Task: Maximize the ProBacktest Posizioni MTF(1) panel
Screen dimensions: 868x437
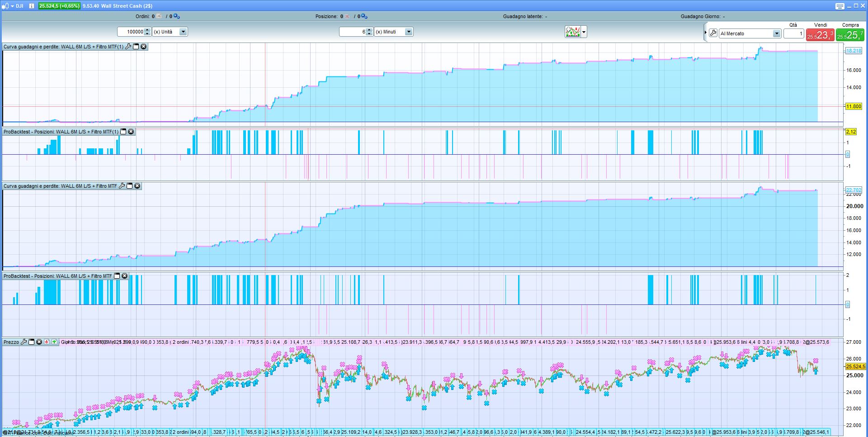Action: [x=123, y=132]
